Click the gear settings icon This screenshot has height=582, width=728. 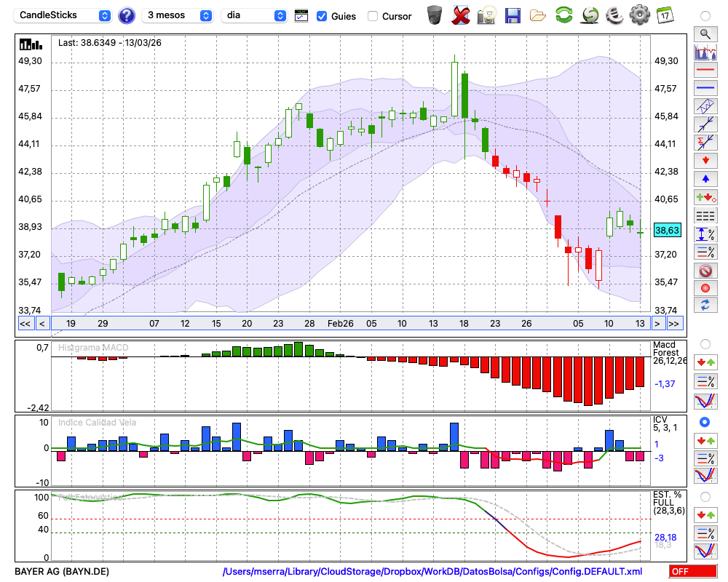coord(639,15)
